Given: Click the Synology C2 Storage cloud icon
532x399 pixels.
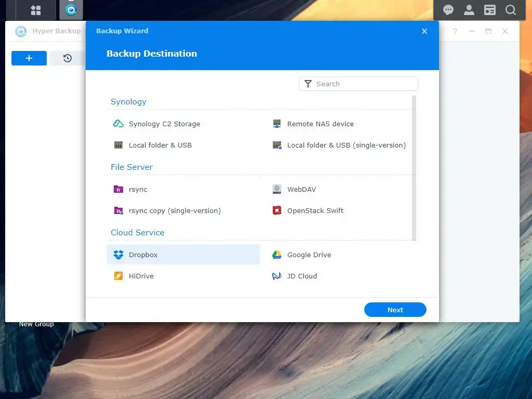Looking at the screenshot, I should 118,124.
